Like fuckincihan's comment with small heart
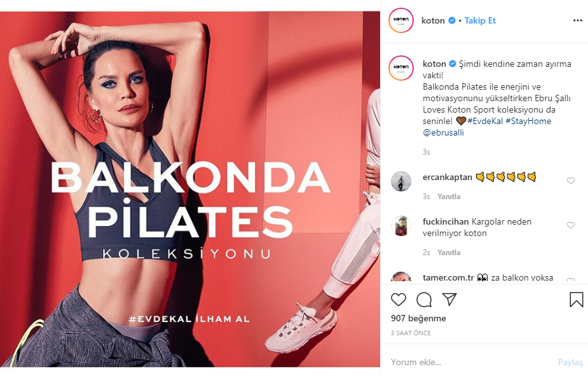 coord(571,225)
